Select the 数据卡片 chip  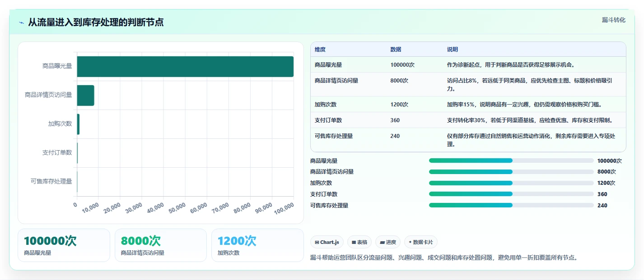pyautogui.click(x=421, y=242)
